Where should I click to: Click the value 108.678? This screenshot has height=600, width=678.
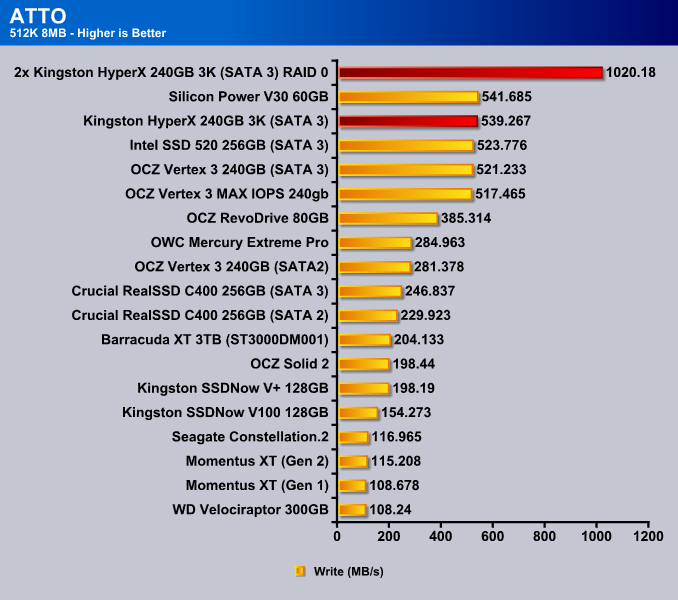(394, 485)
